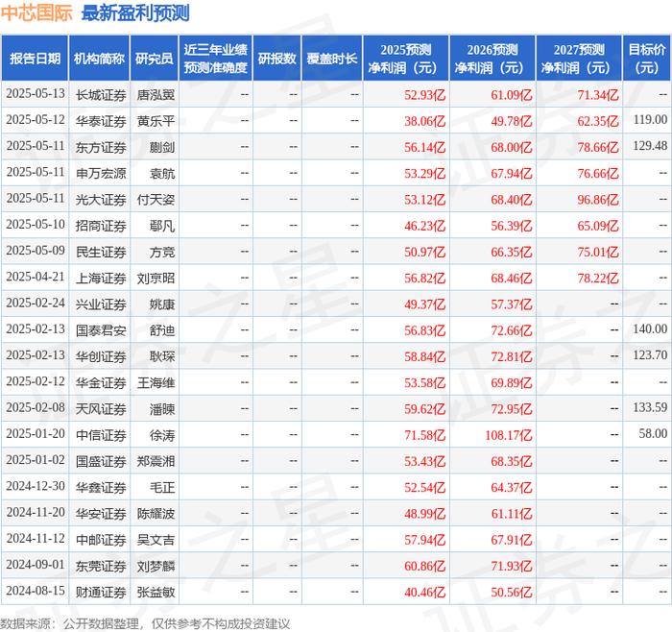Click institution 光大证券
The width and height of the screenshot is (672, 632).
coord(101,200)
